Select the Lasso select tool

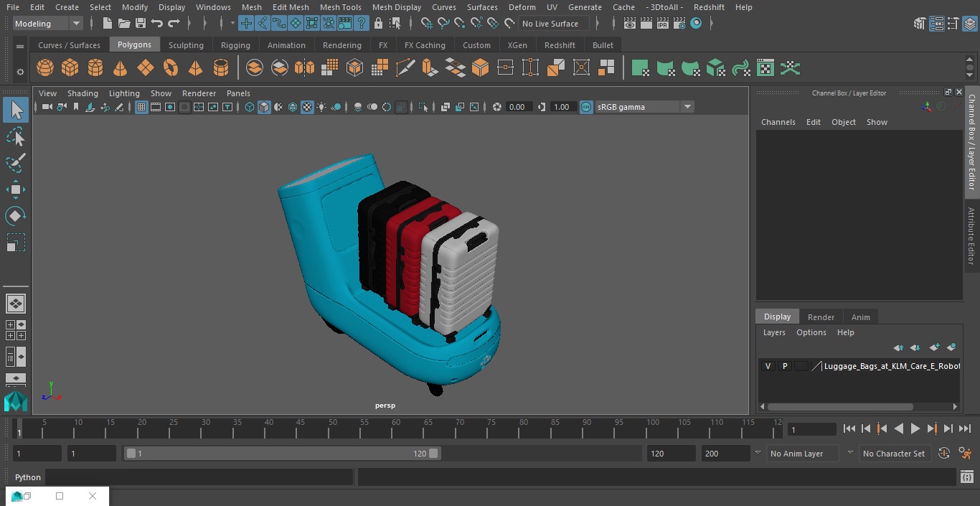tap(15, 136)
